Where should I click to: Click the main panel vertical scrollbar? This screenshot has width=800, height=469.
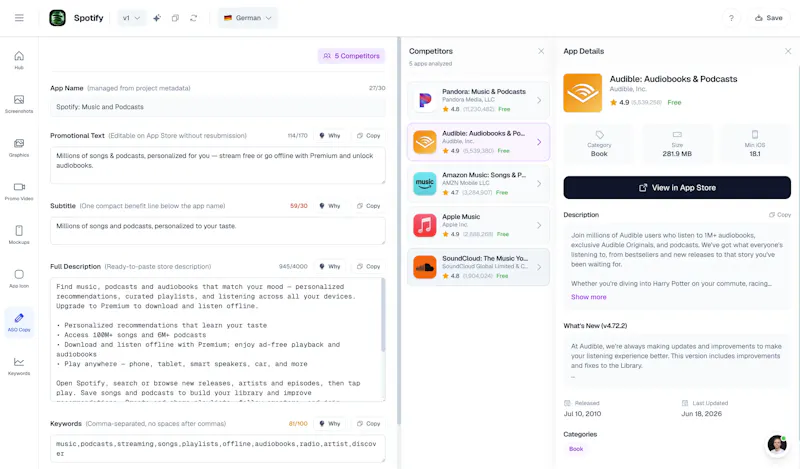399,230
